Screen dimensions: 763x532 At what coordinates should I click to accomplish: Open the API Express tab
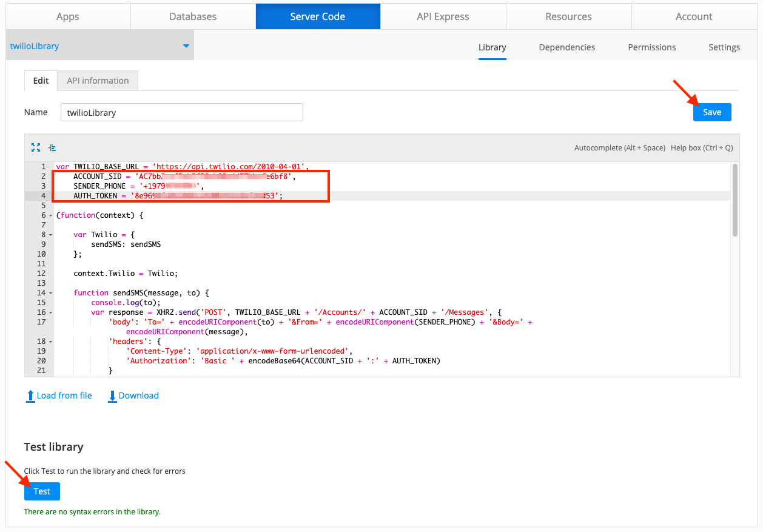pos(443,16)
